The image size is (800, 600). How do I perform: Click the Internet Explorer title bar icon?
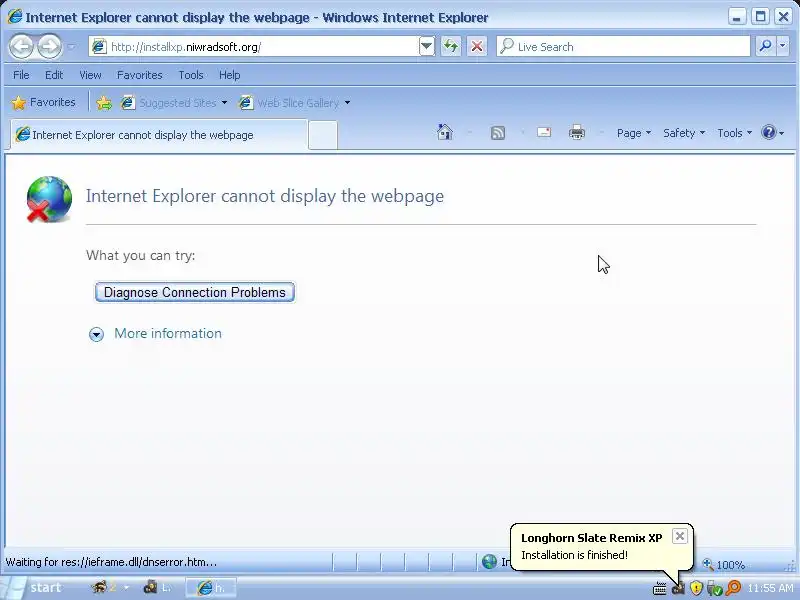pos(15,17)
